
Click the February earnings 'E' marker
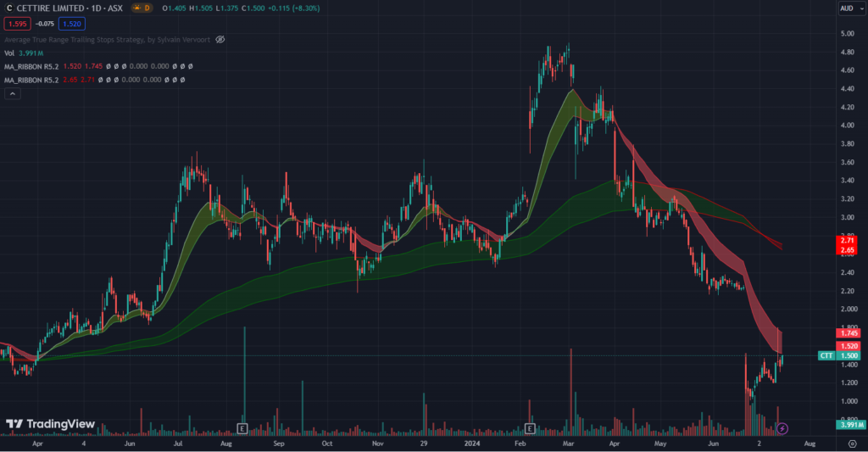click(531, 428)
